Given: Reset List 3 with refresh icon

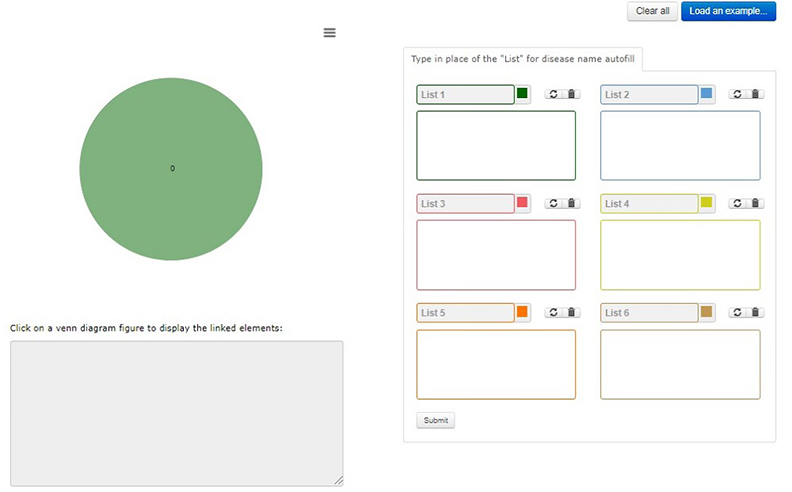Looking at the screenshot, I should pos(554,203).
